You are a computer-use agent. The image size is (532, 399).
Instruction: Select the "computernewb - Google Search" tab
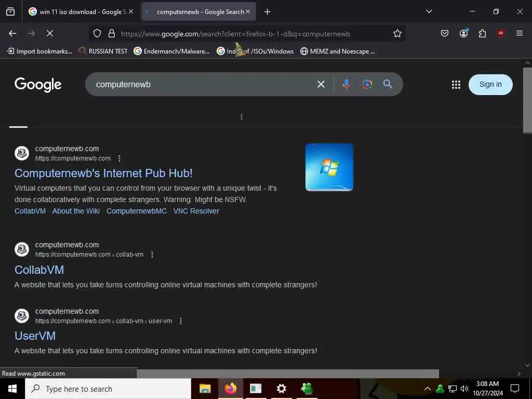click(198, 11)
